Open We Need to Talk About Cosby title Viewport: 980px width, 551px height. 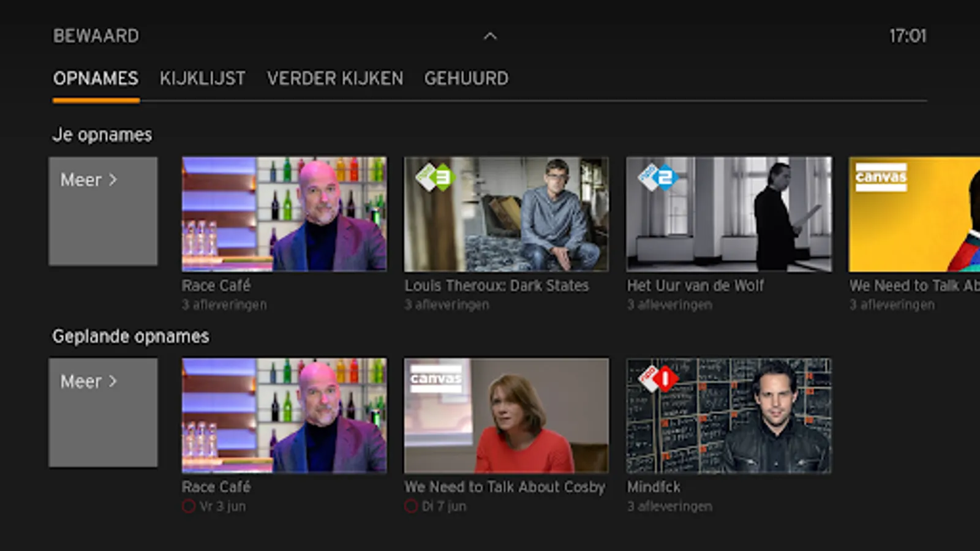click(505, 487)
